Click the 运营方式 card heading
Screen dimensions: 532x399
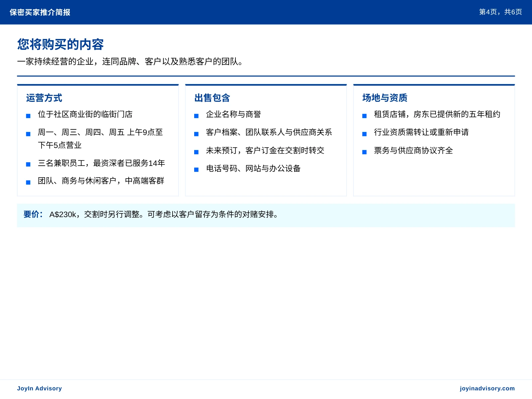pyautogui.click(x=44, y=98)
